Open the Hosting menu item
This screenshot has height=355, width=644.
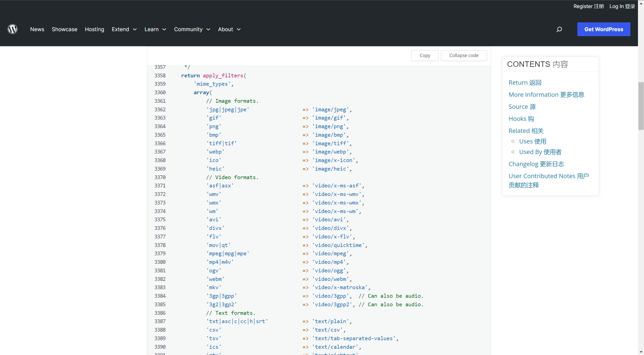point(94,29)
